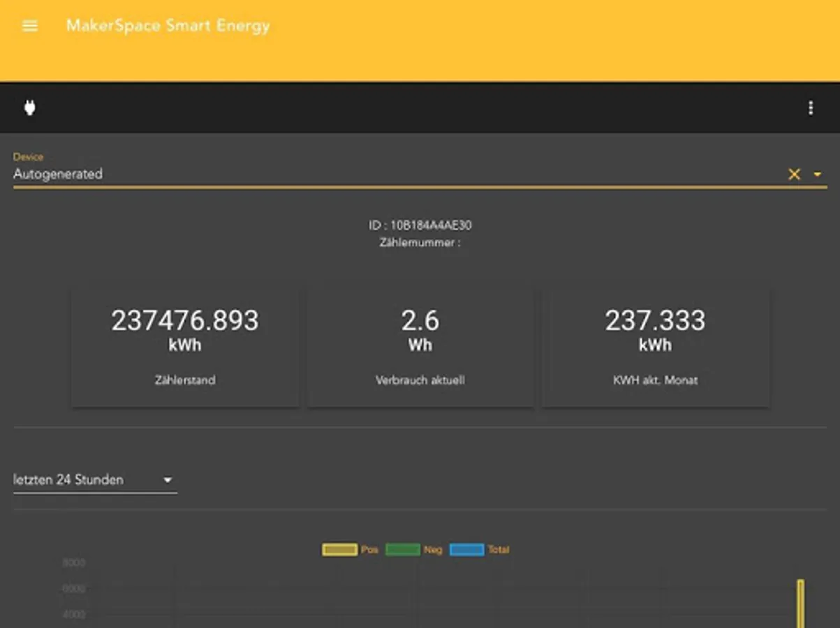Select the Zählerstand card
840x628 pixels.
click(185, 347)
